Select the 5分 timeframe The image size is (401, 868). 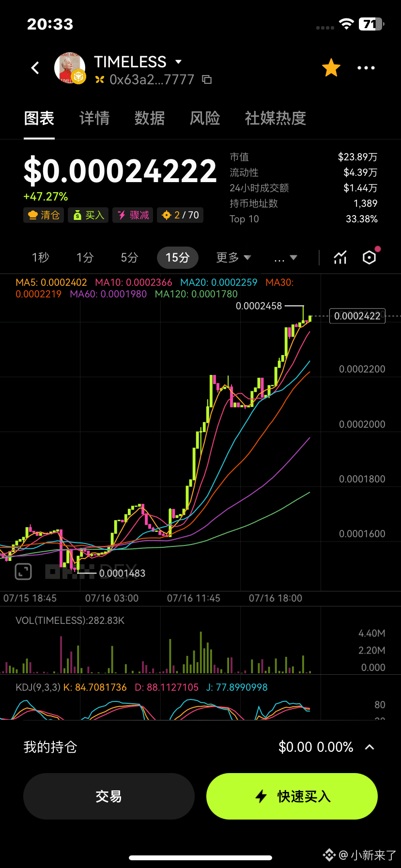point(129,258)
